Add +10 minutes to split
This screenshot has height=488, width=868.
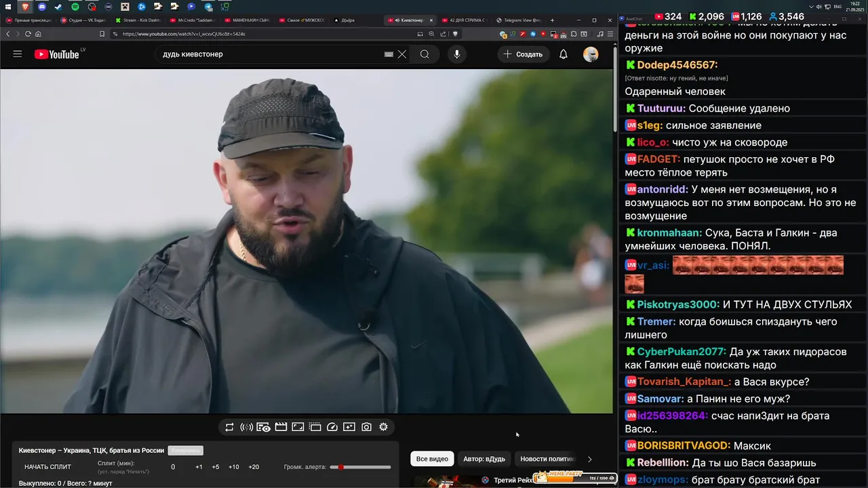(x=233, y=467)
